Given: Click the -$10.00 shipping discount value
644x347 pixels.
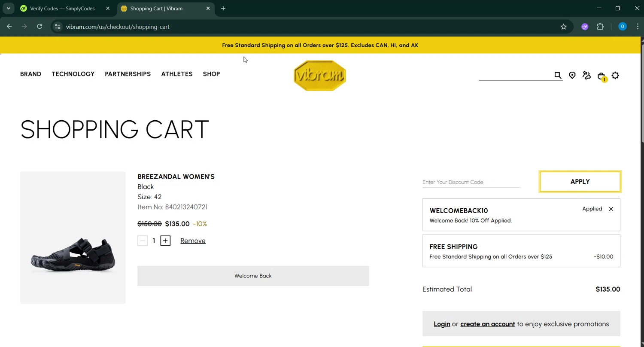Looking at the screenshot, I should [604, 257].
